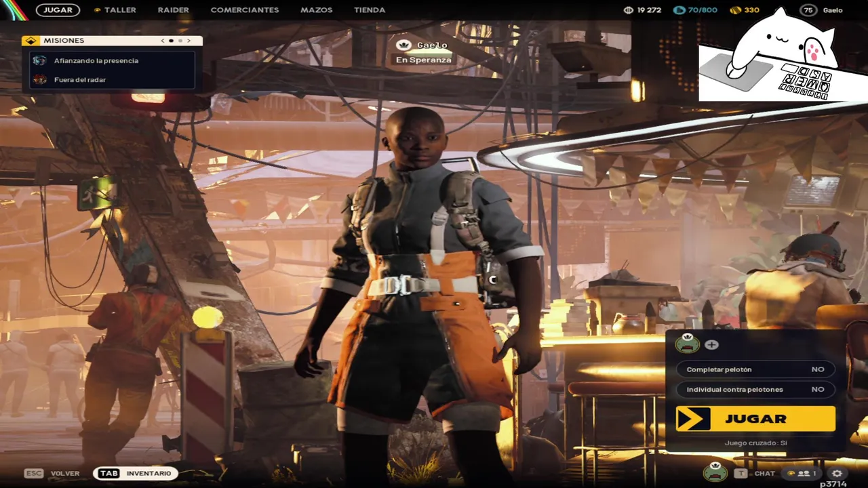Click the bottom bar player avatar

(x=715, y=472)
